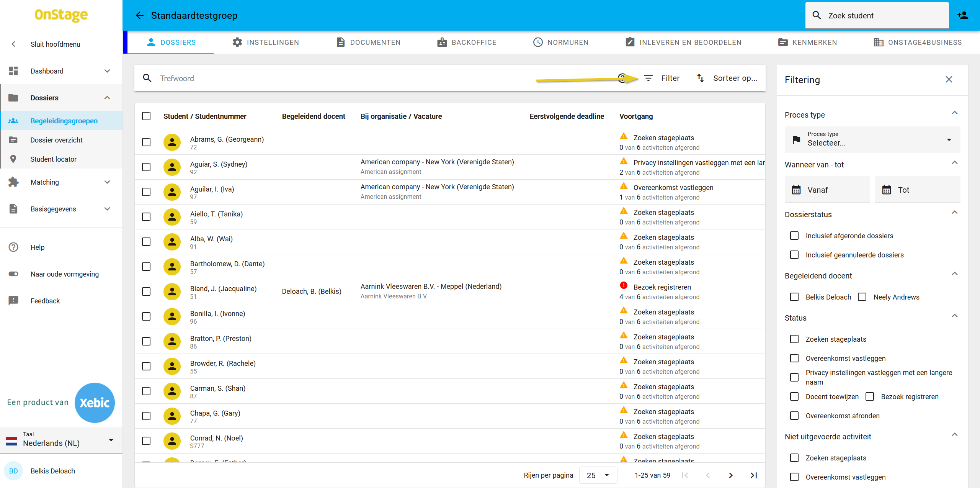Click the Filter icon button
Screen dimensions: 980x488
pyautogui.click(x=648, y=78)
